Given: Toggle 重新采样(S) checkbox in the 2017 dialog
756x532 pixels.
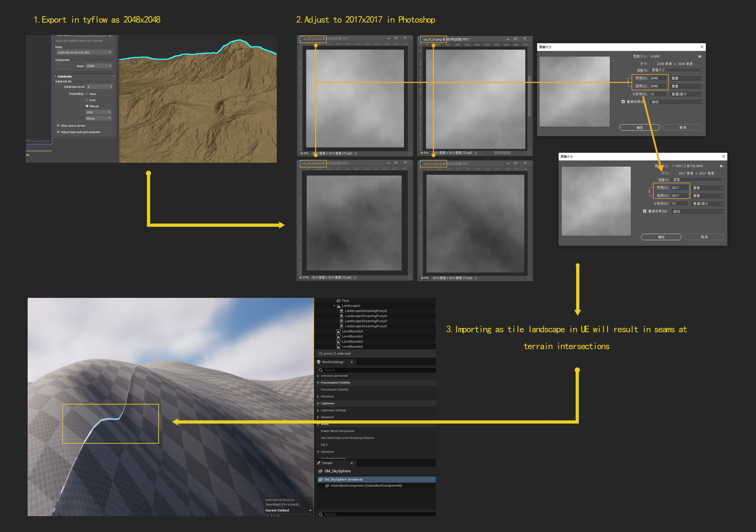Looking at the screenshot, I should tap(645, 211).
